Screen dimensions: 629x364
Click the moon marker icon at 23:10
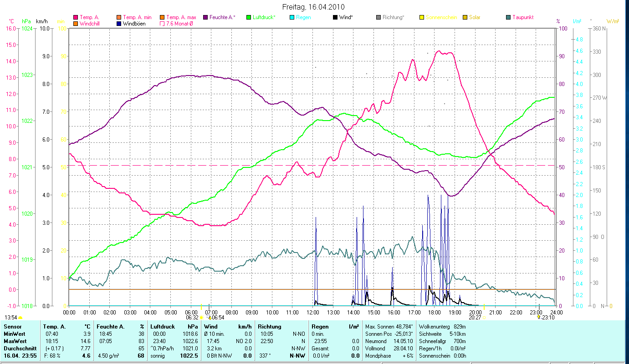tap(539, 317)
